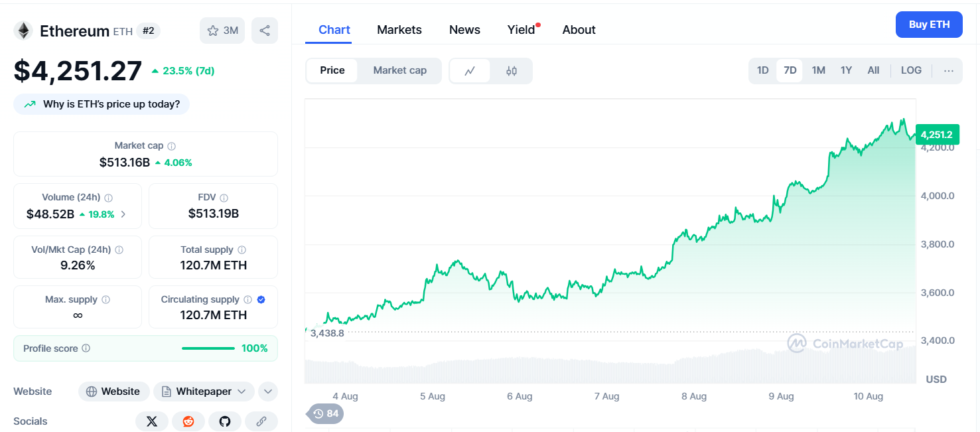
Task: Open the News tab
Action: [464, 30]
